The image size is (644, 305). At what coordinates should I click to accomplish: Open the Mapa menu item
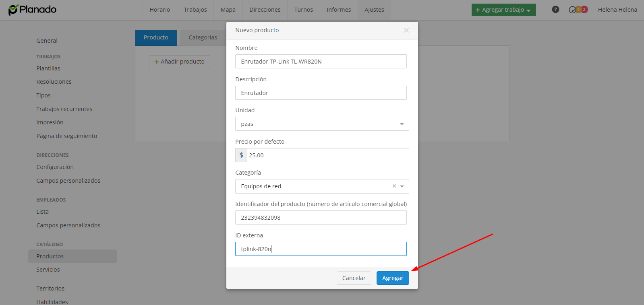228,10
